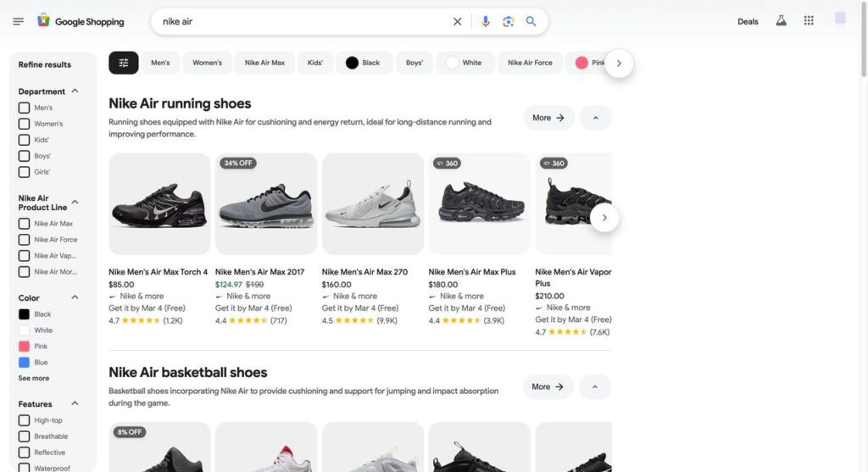
Task: Select the Nike Air Force filter chip
Action: pyautogui.click(x=530, y=63)
